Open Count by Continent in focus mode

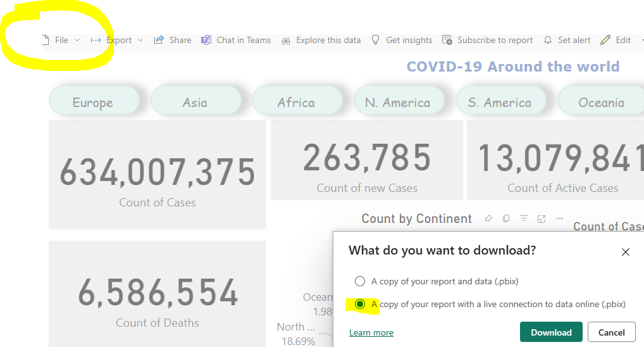(x=542, y=218)
